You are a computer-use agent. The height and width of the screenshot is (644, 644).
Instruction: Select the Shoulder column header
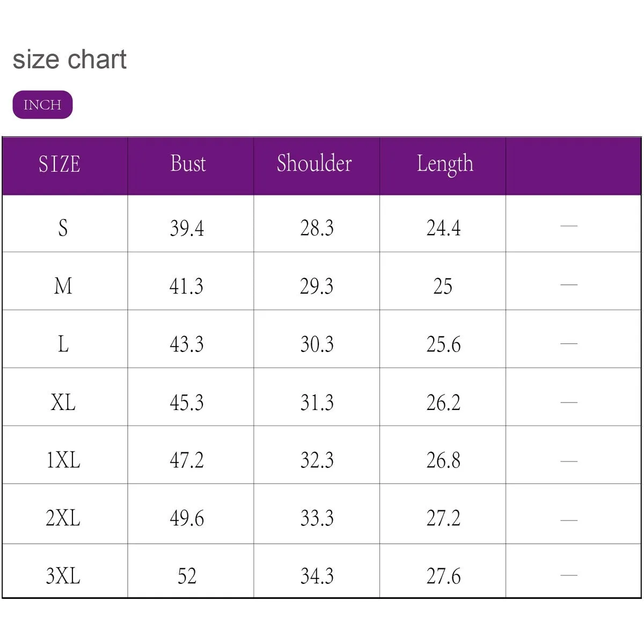click(x=314, y=164)
